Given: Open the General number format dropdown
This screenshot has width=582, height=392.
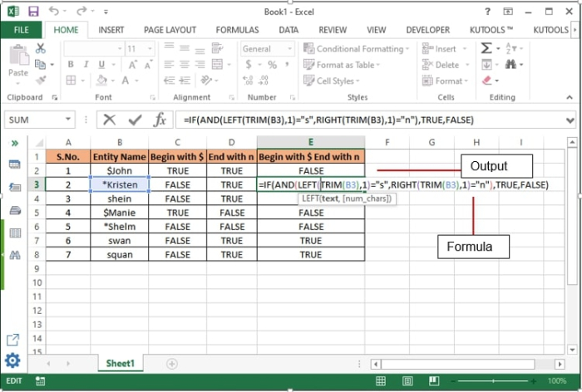Looking at the screenshot, I should coord(267,49).
